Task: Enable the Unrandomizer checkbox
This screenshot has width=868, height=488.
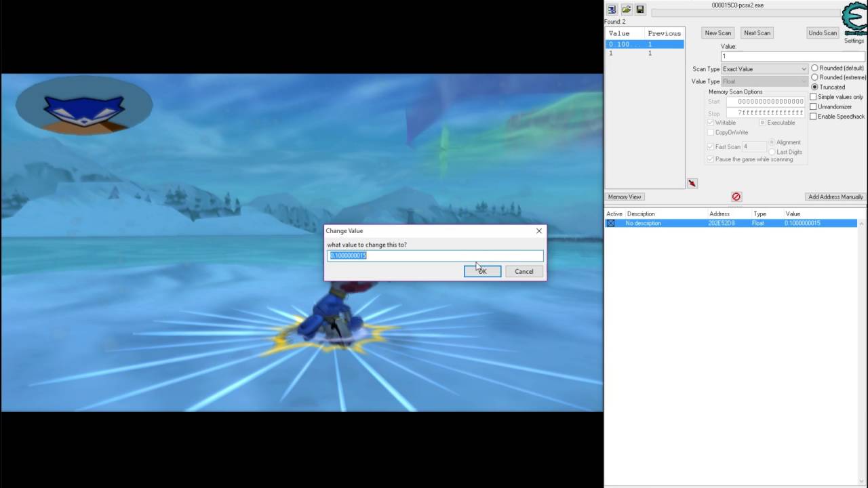Action: click(814, 106)
